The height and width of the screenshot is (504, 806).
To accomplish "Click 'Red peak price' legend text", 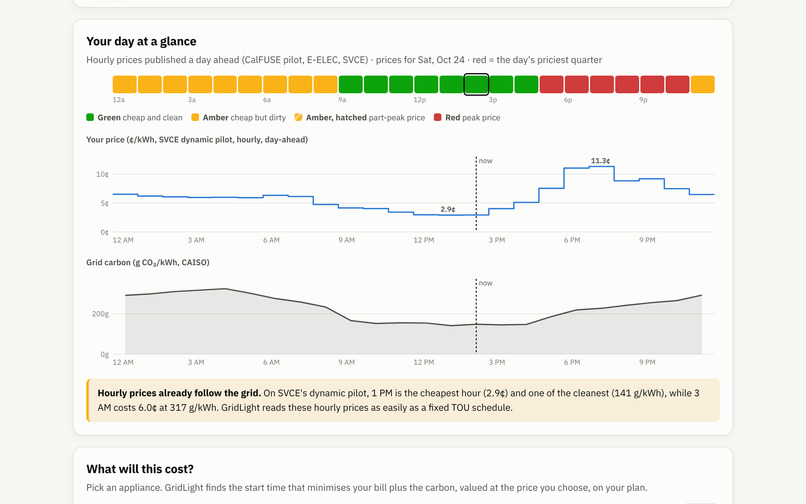I will [x=472, y=118].
